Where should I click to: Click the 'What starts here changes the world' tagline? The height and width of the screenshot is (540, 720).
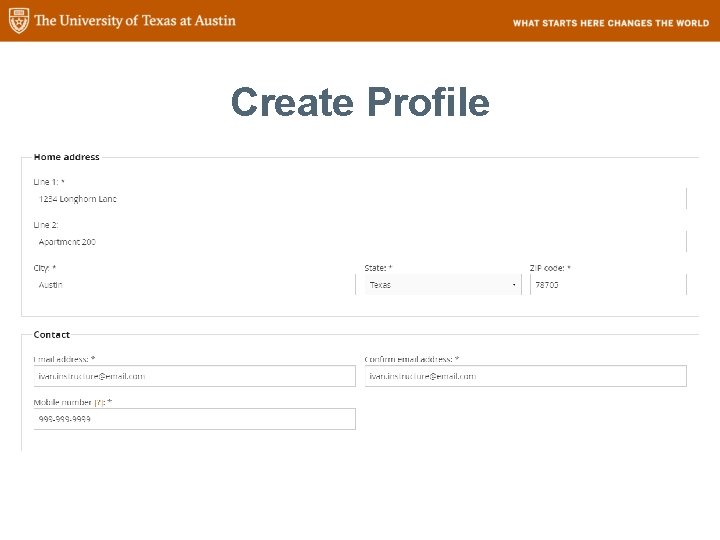pos(611,23)
